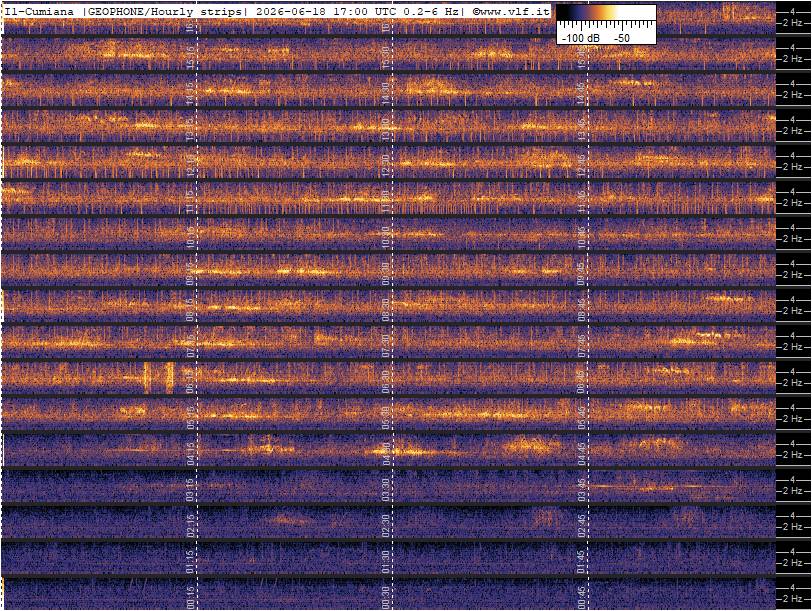Click the 03:45 time marker
The width and height of the screenshot is (812, 611).
581,490
